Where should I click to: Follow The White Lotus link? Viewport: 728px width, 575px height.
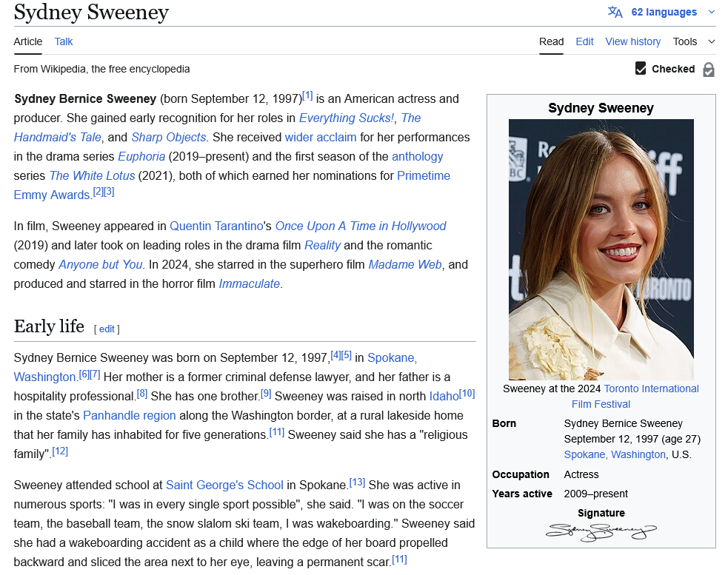click(x=92, y=176)
